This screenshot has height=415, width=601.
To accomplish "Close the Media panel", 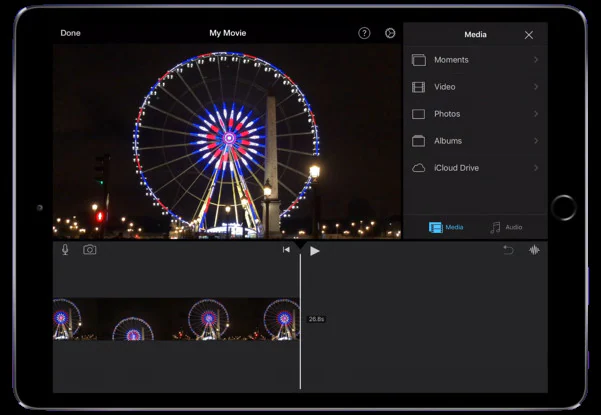I will point(529,35).
